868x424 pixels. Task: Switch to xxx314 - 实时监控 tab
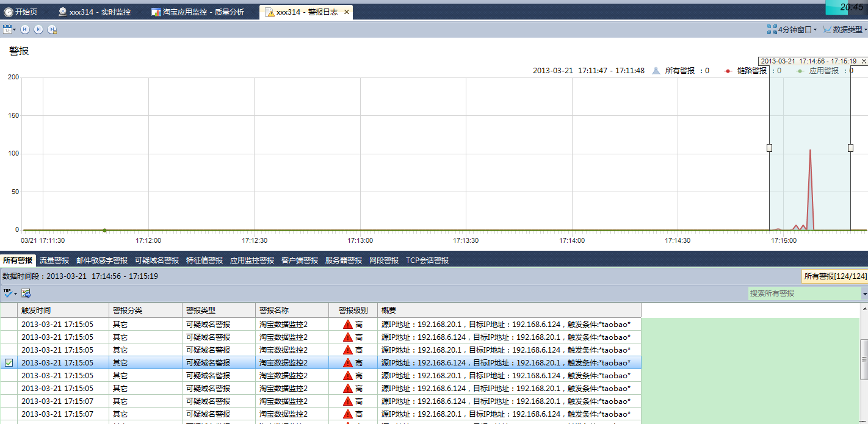point(94,12)
